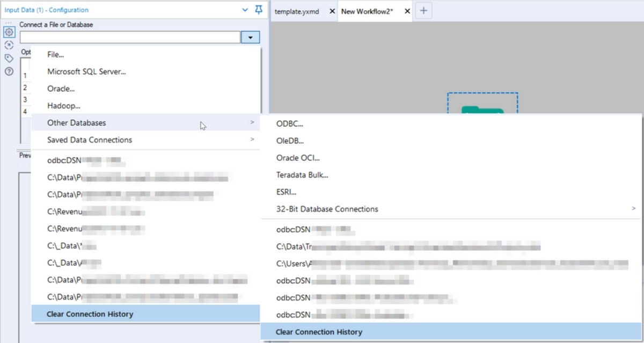Close the template.yxmd tab
This screenshot has height=343, width=644.
(332, 11)
